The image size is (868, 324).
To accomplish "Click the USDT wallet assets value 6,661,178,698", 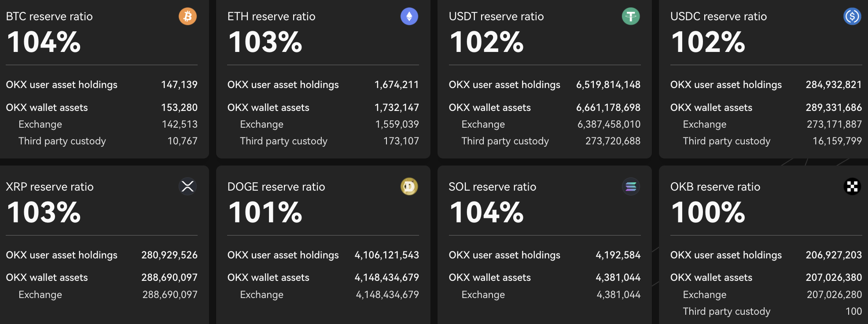I will point(608,107).
